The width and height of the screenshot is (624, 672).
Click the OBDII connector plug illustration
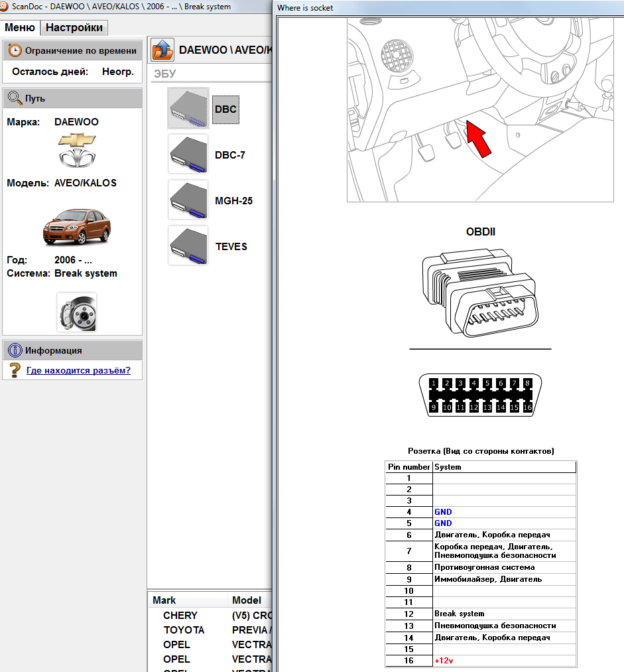(x=480, y=293)
